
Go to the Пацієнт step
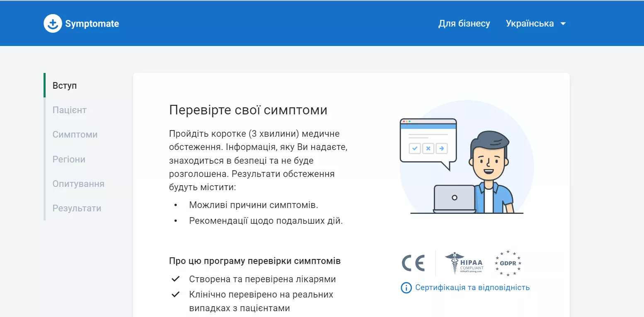click(x=69, y=110)
